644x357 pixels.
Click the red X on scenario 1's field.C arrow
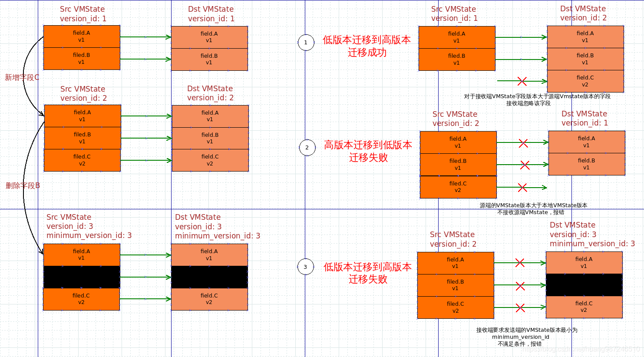coord(522,81)
